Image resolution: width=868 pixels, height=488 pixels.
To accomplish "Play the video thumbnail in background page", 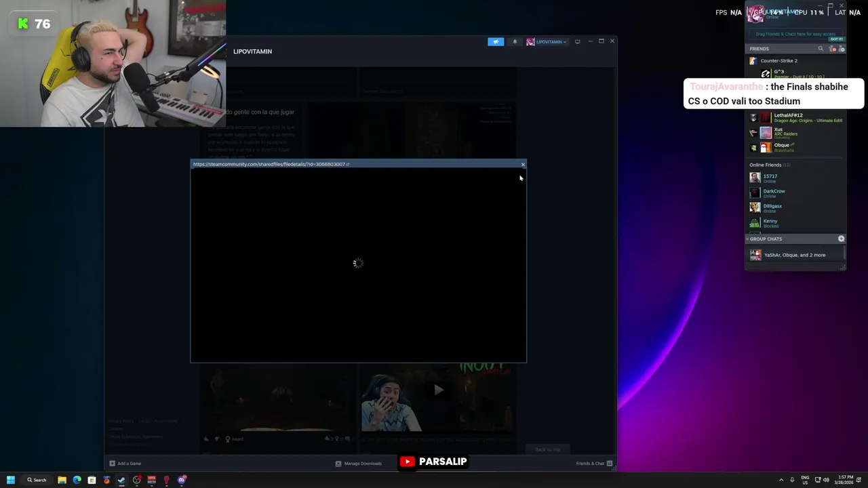I will (x=439, y=390).
